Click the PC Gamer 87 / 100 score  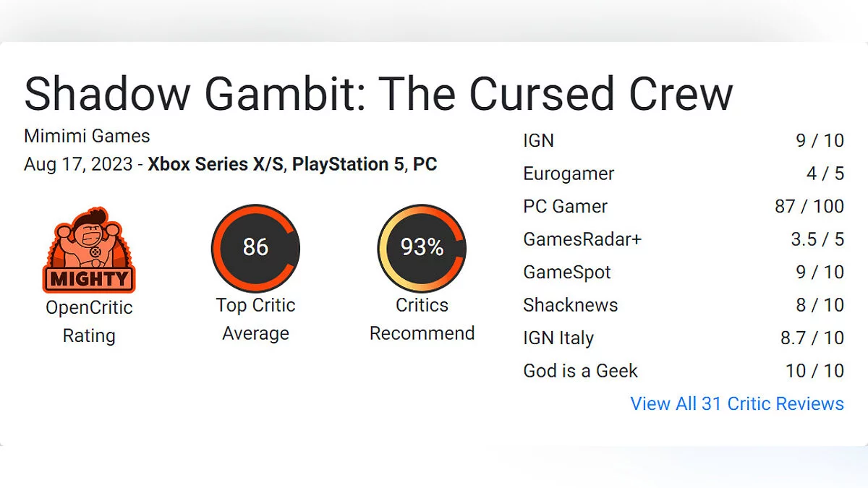pyautogui.click(x=809, y=206)
